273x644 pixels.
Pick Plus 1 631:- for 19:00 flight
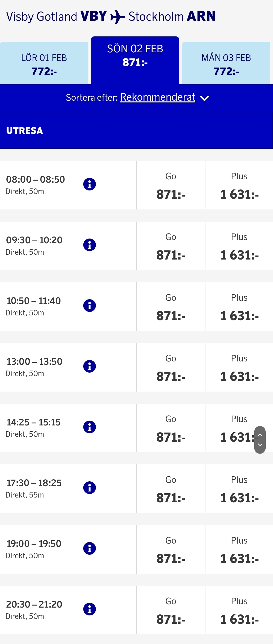click(239, 550)
